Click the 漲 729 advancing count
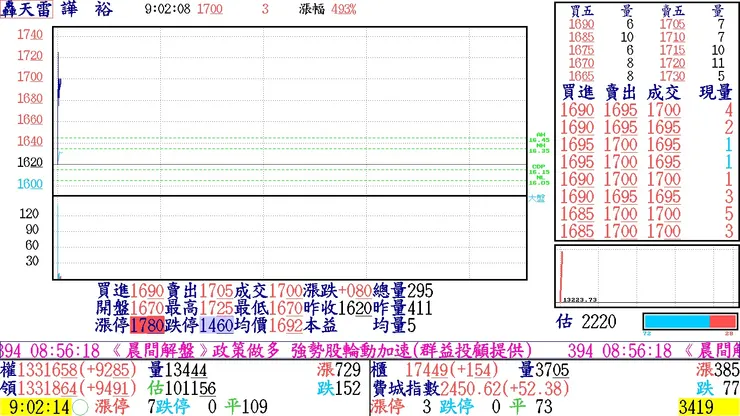This screenshot has height=416, width=740. [x=339, y=370]
